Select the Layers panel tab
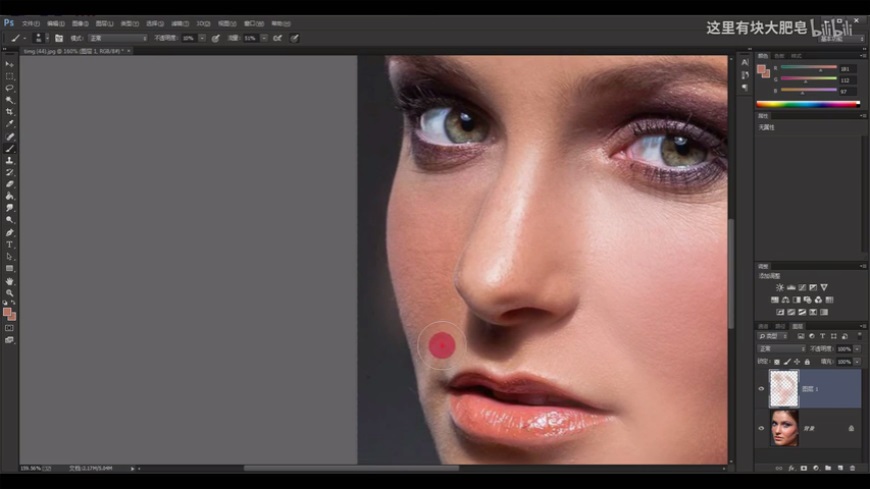 [x=798, y=326]
